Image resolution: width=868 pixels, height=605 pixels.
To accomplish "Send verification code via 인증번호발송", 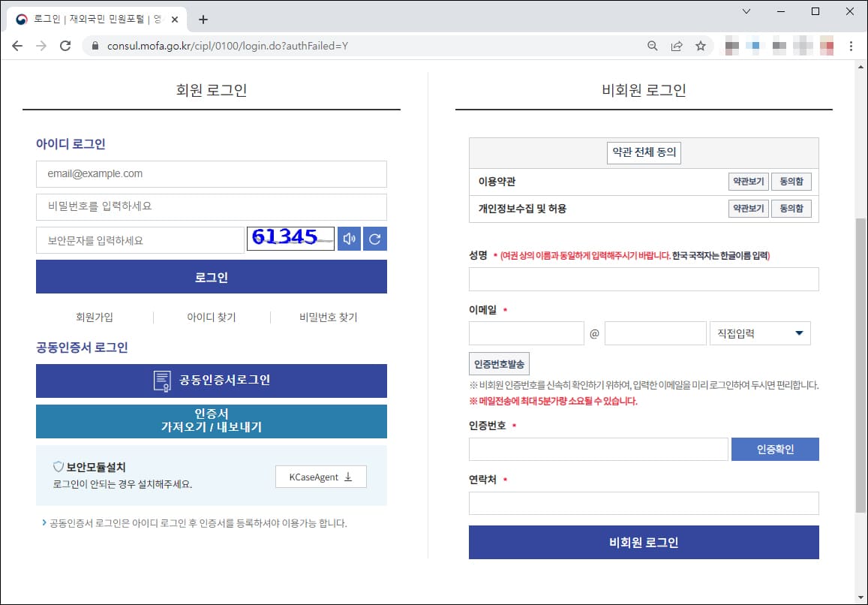I will pyautogui.click(x=499, y=363).
